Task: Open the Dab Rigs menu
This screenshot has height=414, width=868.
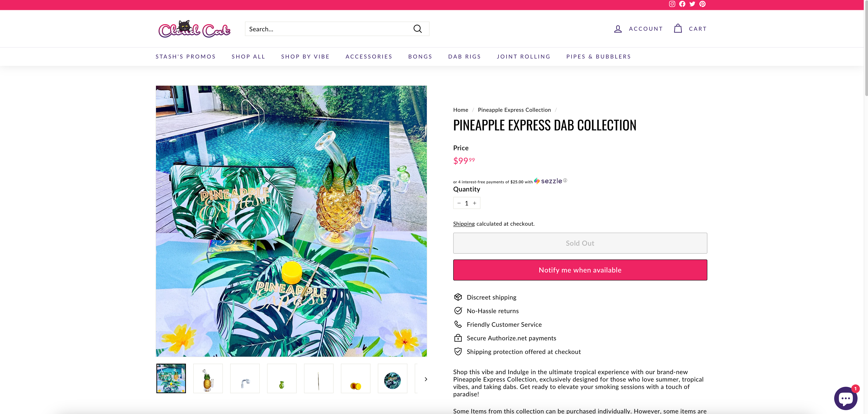Action: (x=464, y=57)
